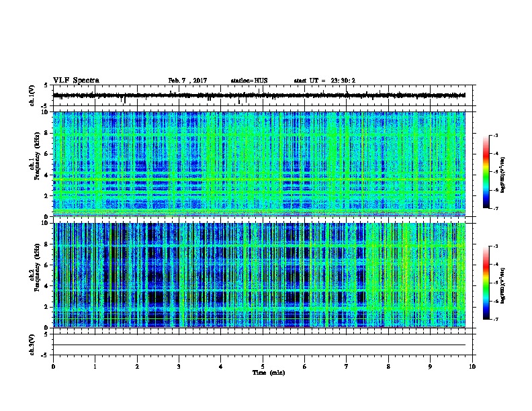Click the "VLF Spectra" plot title

coord(76,80)
